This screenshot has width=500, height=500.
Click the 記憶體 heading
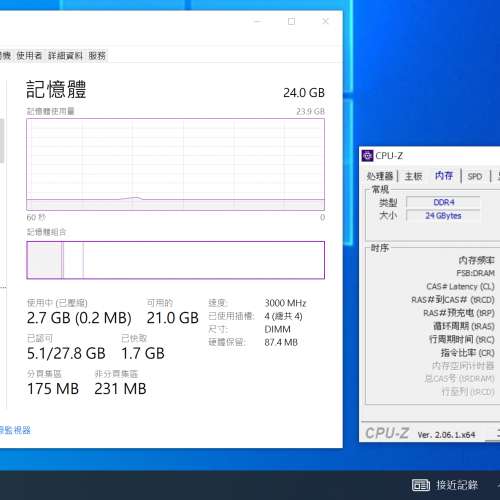point(56,89)
